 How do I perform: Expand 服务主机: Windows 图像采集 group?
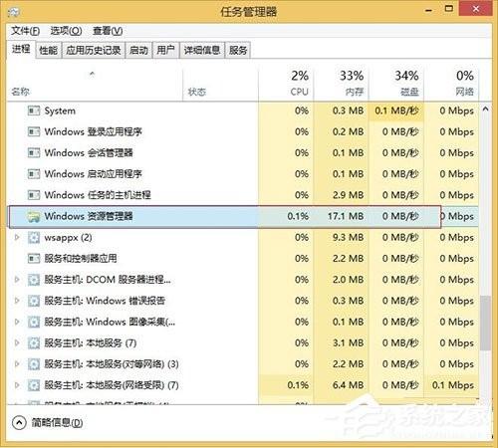(17, 322)
